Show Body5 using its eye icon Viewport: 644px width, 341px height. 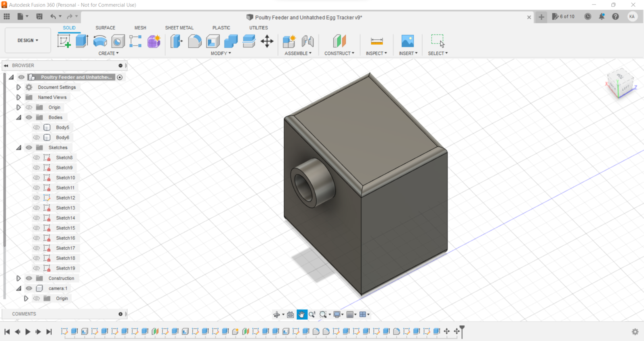[x=37, y=127]
